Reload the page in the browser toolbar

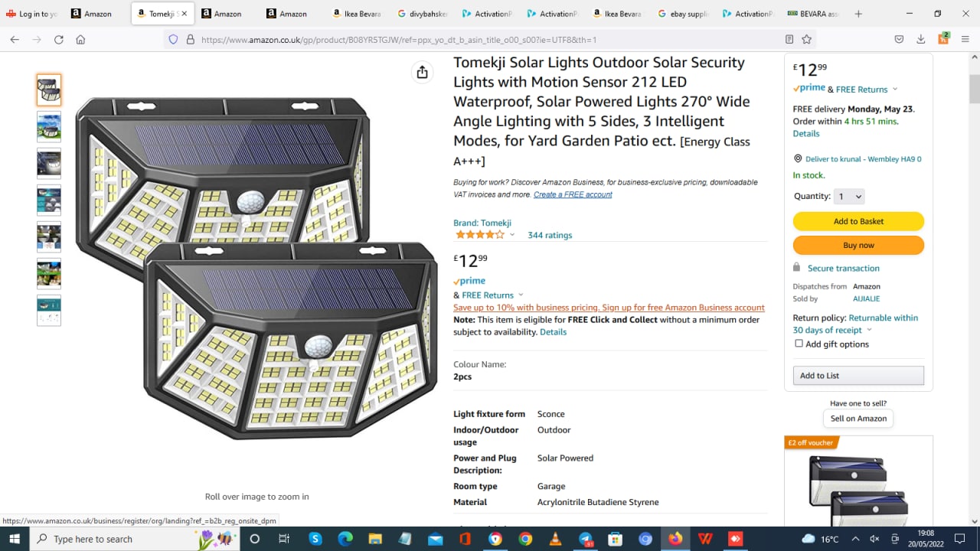click(x=59, y=40)
